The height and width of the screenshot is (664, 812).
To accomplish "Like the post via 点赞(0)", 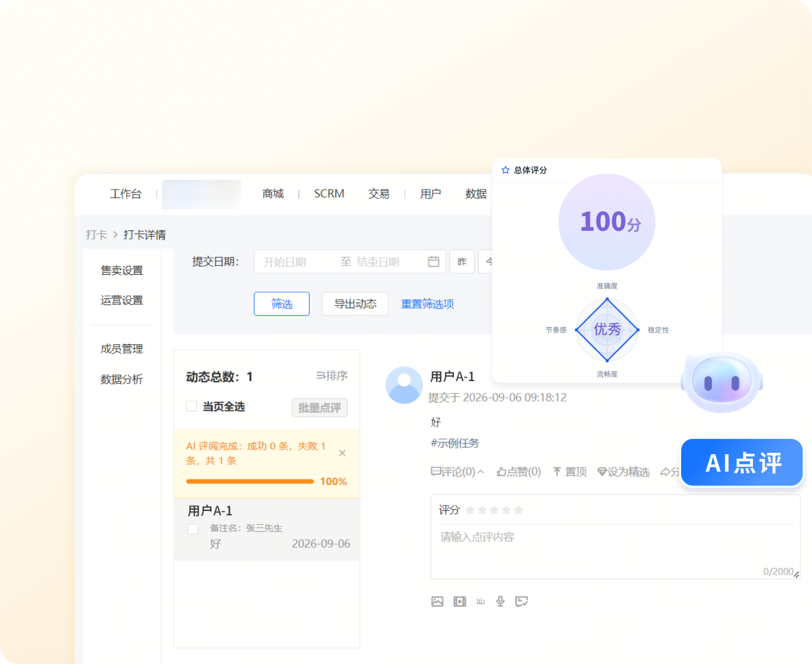I will click(519, 472).
